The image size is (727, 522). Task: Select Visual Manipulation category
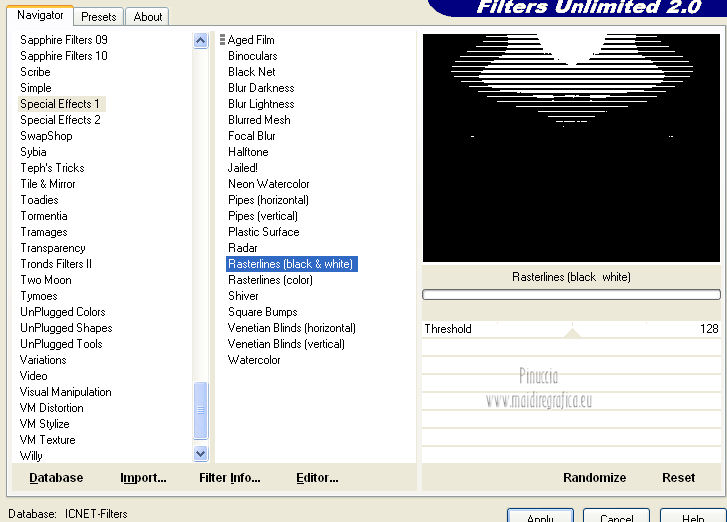(x=65, y=392)
